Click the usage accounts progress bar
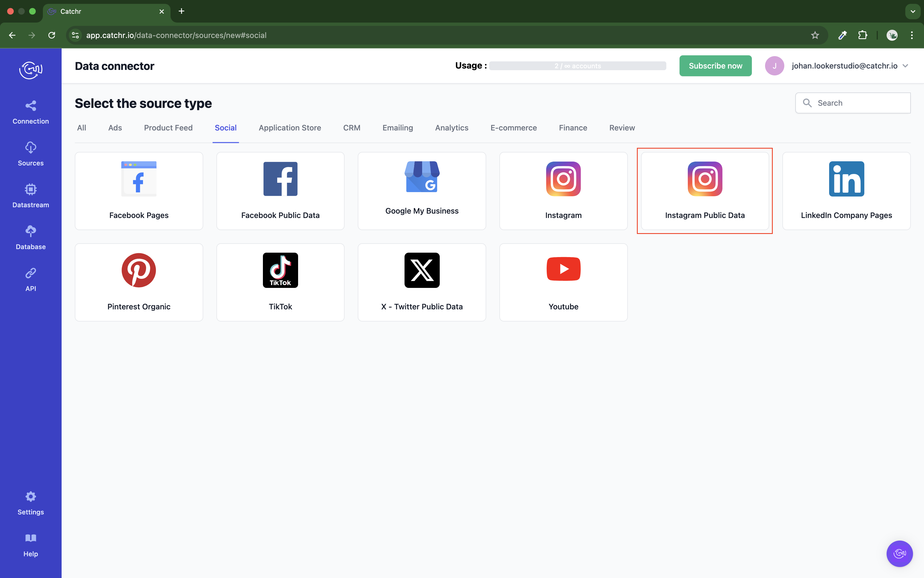 tap(577, 66)
